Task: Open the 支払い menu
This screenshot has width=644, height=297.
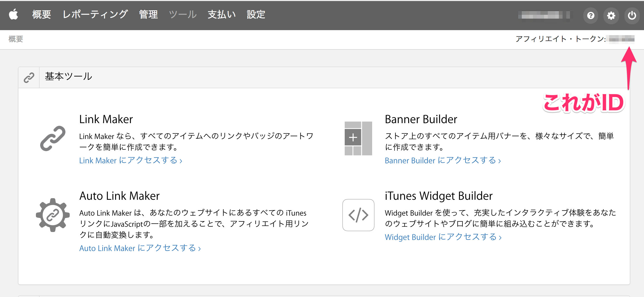Action: click(222, 15)
